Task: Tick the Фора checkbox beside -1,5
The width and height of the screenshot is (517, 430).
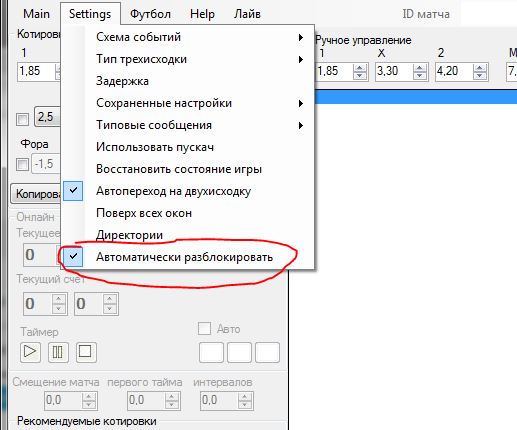Action: (x=22, y=164)
